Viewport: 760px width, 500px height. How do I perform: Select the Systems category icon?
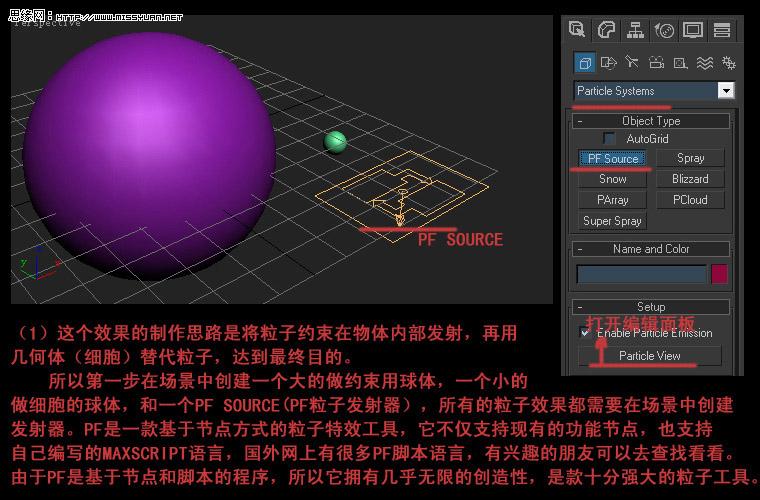point(728,62)
